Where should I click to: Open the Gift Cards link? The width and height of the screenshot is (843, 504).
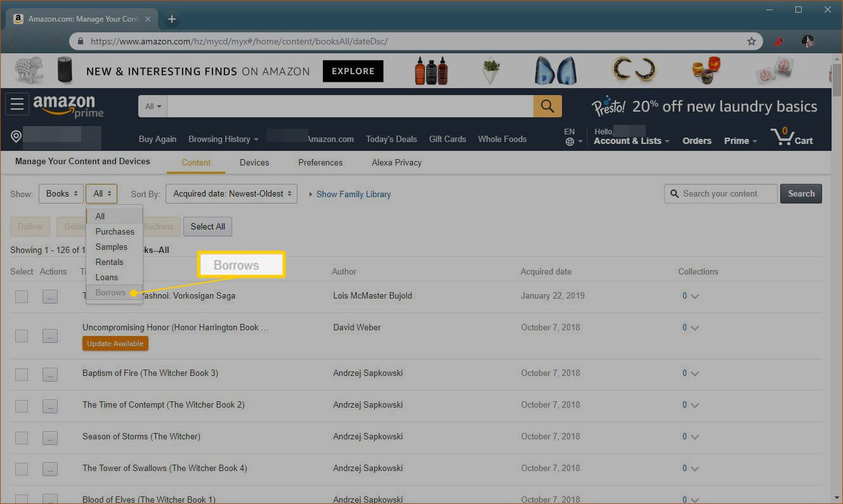pos(447,139)
